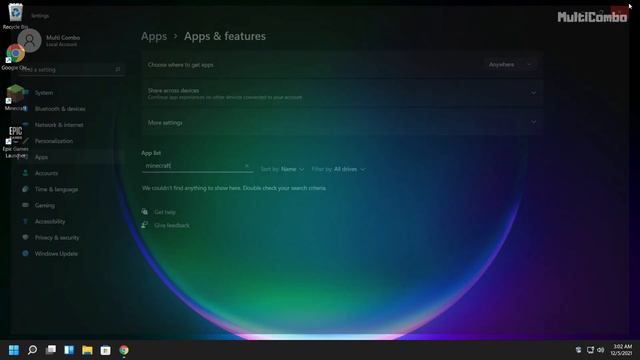This screenshot has width=640, height=360.
Task: Expand More settings section
Action: [342, 122]
